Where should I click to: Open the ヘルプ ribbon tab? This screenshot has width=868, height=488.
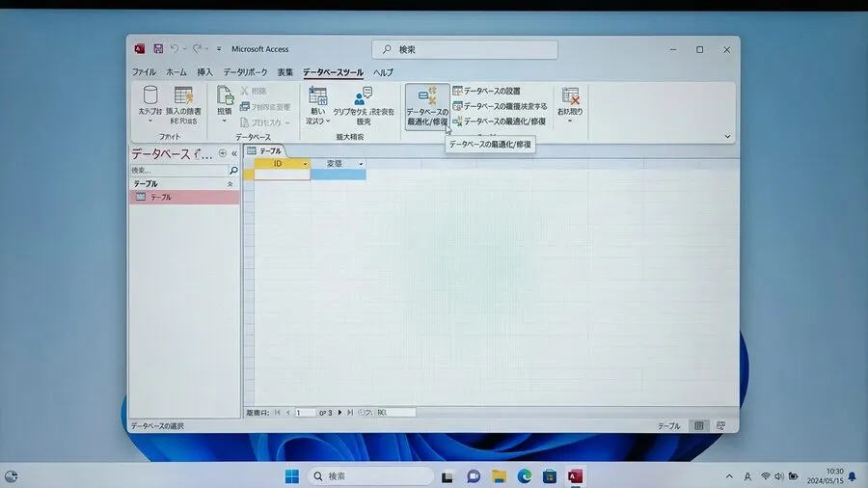point(383,72)
